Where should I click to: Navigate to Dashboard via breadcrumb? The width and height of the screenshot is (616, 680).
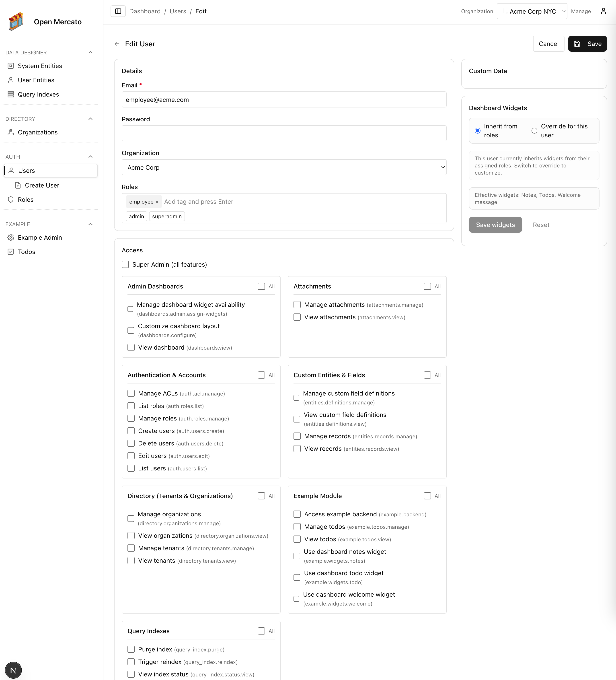click(x=145, y=11)
